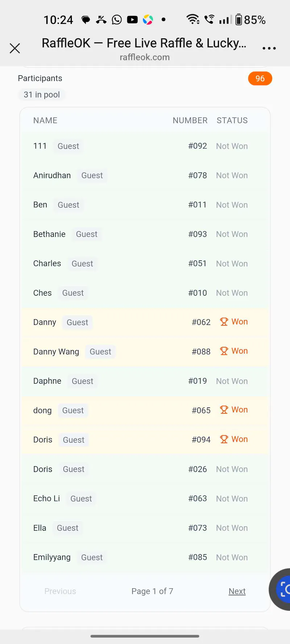This screenshot has height=644, width=290.
Task: Click the disabled Previous page link
Action: coord(60,591)
